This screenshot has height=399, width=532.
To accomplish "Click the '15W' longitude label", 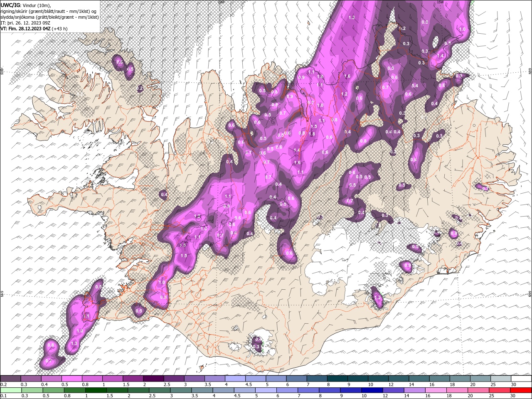I will pyautogui.click(x=440, y=2).
